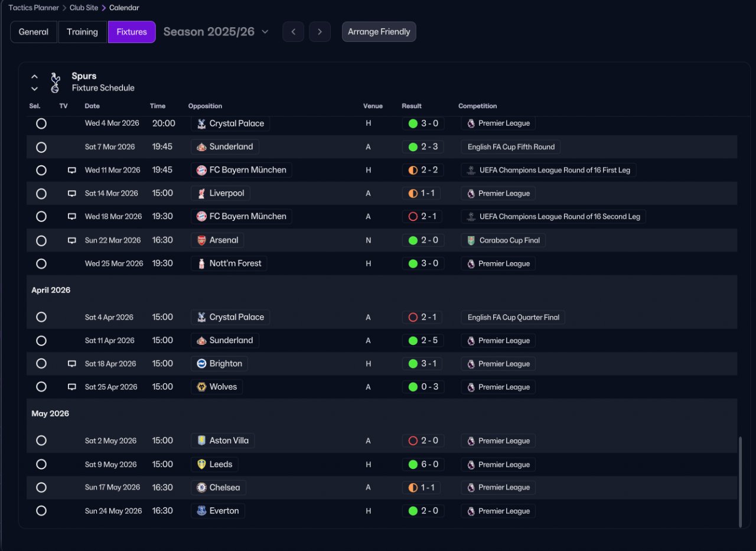This screenshot has width=756, height=551.
Task: Click the up chevron beside the Spurs crest
Action: [34, 77]
